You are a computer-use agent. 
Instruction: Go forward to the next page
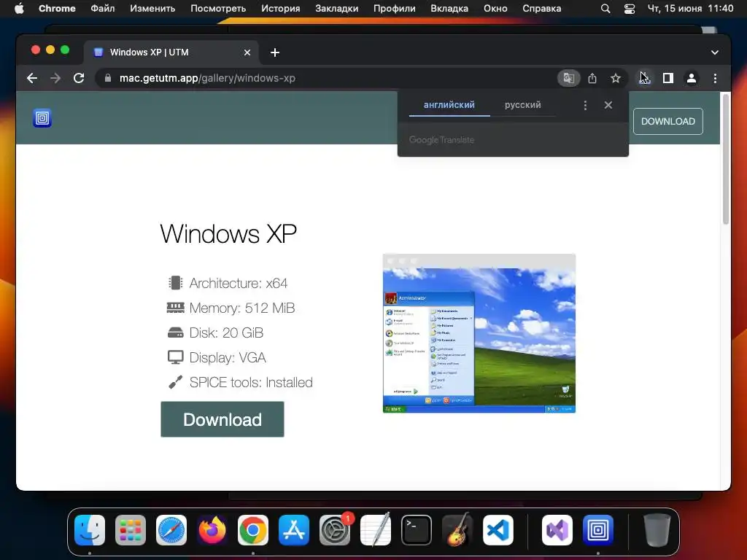point(55,78)
